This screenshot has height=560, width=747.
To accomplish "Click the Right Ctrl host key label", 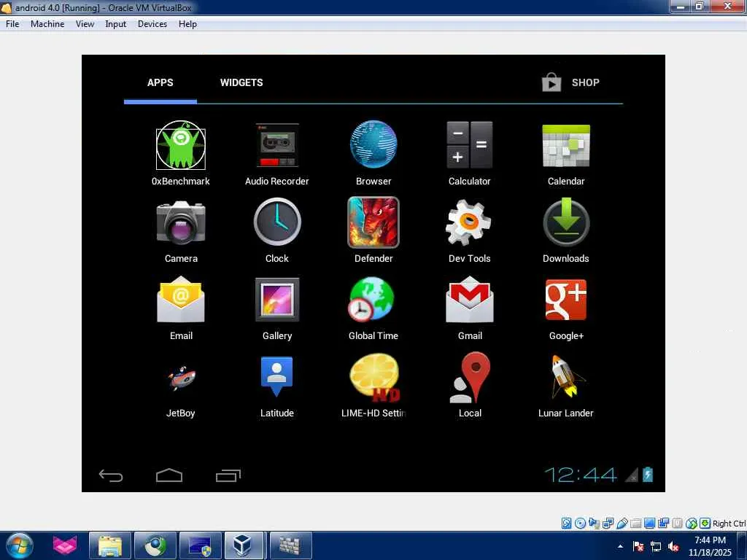I will pyautogui.click(x=729, y=524).
